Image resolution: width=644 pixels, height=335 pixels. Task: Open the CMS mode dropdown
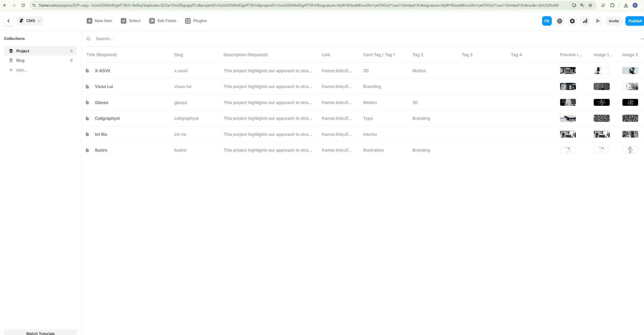[x=30, y=21]
